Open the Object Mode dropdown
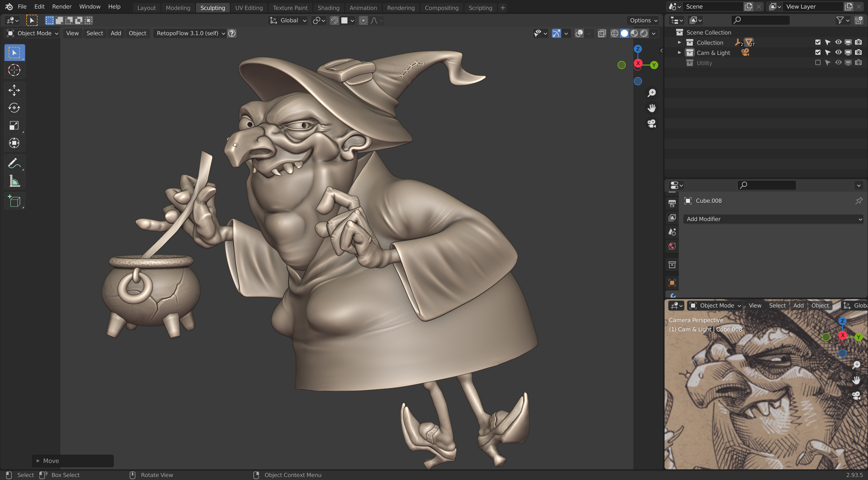Image resolution: width=868 pixels, height=480 pixels. pos(33,33)
